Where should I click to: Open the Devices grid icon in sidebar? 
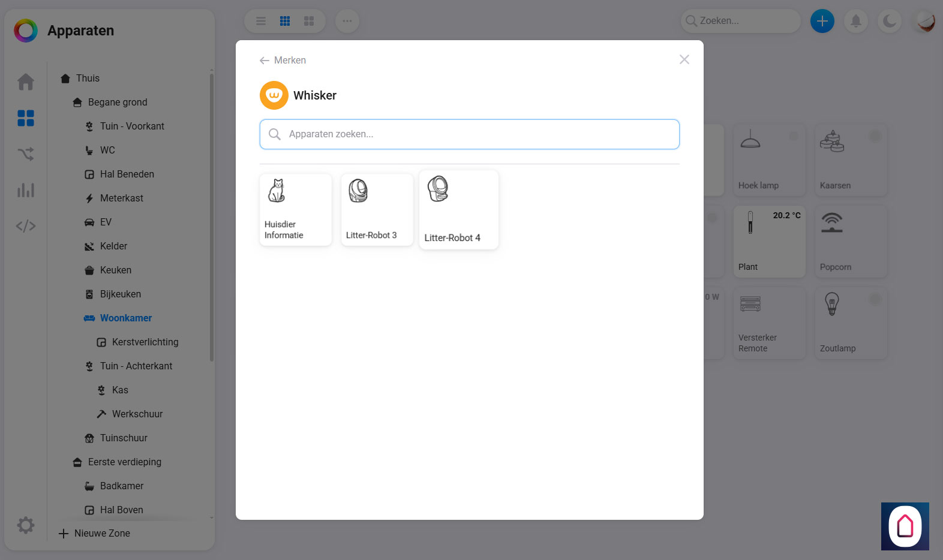pos(26,118)
